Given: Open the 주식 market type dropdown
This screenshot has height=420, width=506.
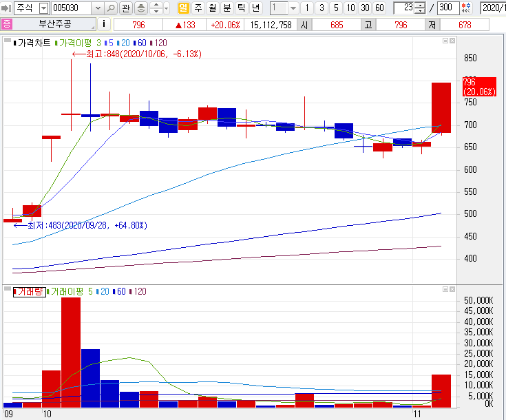Looking at the screenshot, I should [x=44, y=8].
